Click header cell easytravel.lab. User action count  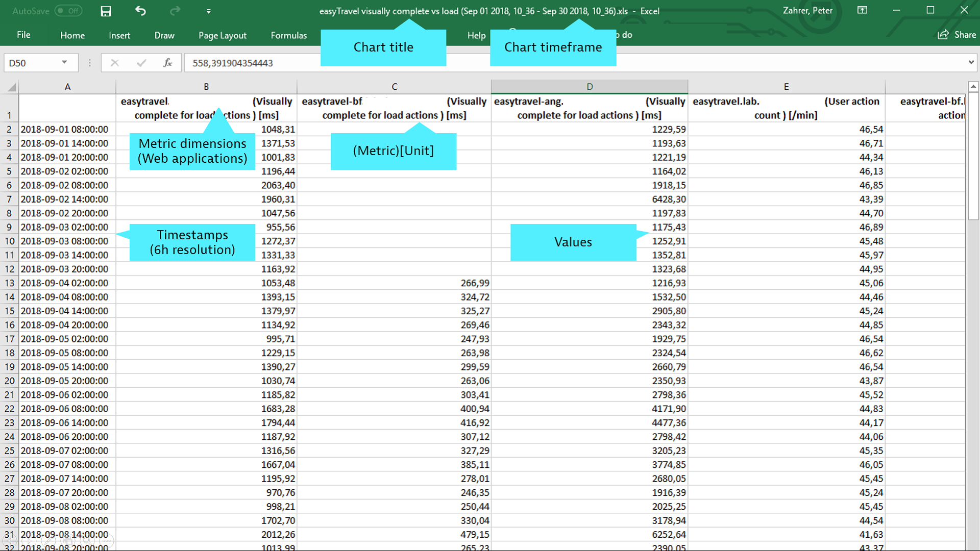click(786, 108)
